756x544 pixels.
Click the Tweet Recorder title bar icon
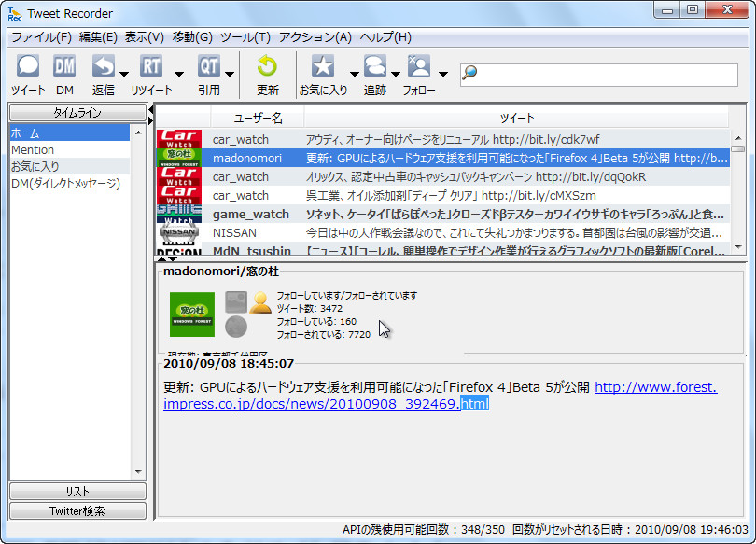click(x=12, y=12)
